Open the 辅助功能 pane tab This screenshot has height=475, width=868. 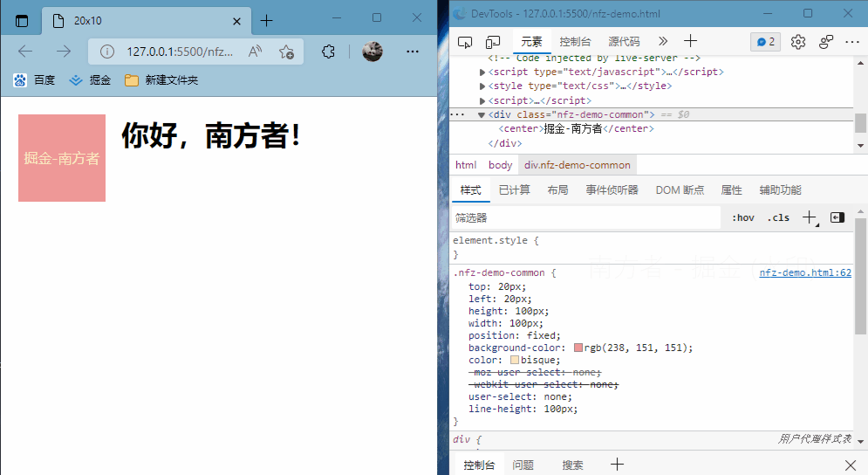point(780,190)
